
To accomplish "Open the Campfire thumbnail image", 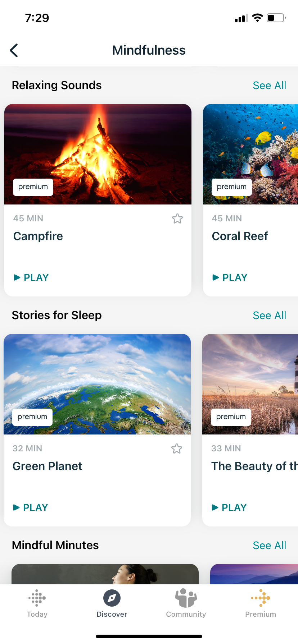I will (x=98, y=154).
